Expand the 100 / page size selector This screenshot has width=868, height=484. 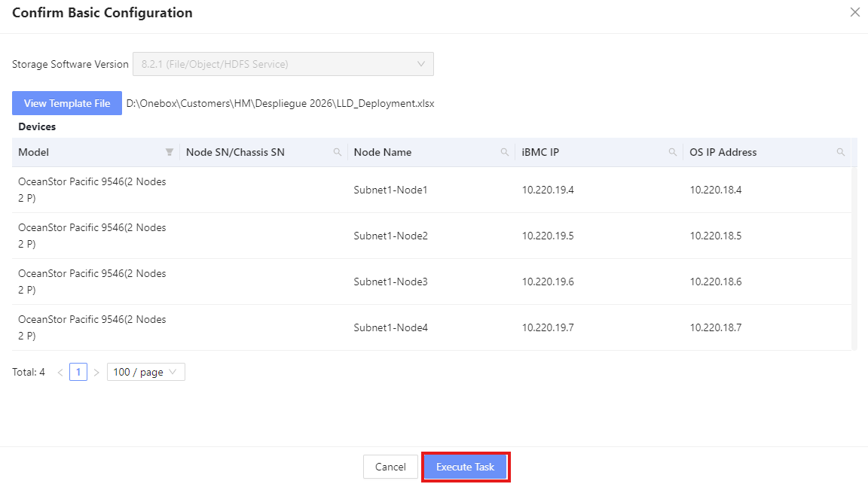[x=145, y=373]
